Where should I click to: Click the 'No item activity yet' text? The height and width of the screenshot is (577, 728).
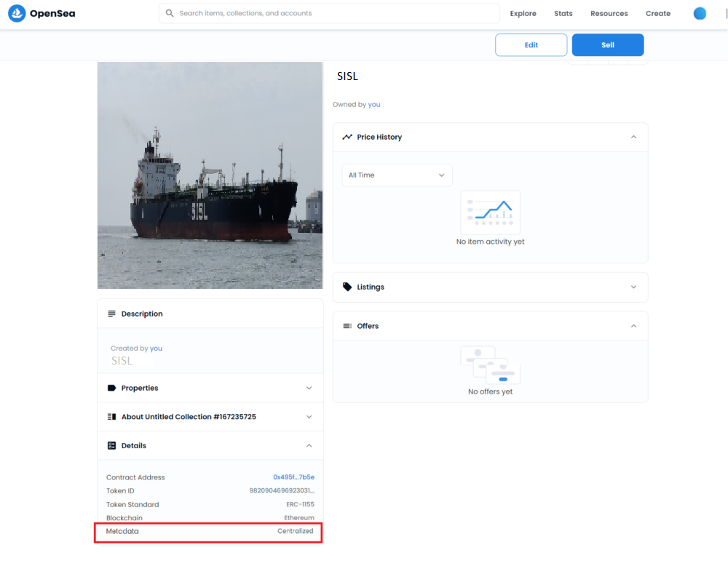490,242
